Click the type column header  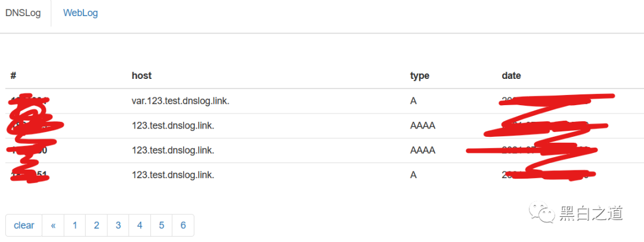(420, 76)
